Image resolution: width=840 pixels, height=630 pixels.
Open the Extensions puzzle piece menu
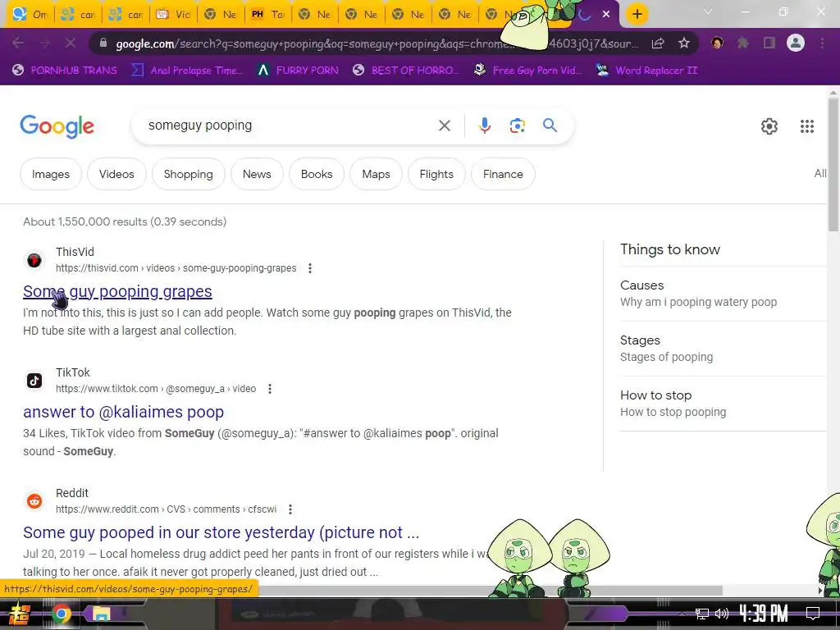point(743,43)
